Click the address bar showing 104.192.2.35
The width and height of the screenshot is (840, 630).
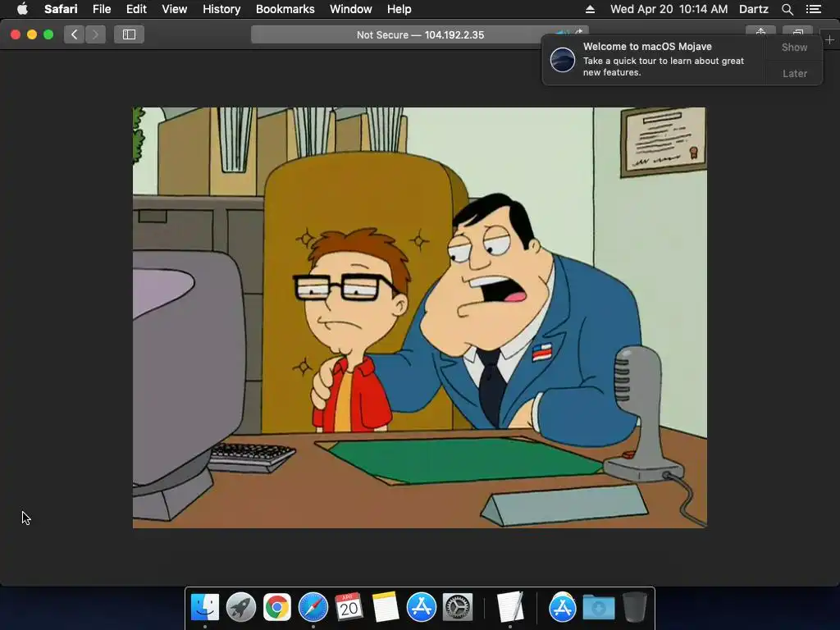(420, 34)
